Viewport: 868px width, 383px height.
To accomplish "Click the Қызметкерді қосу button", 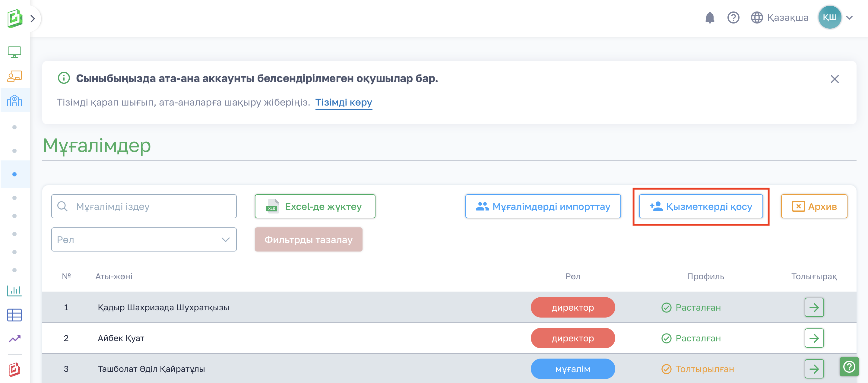I will click(701, 207).
